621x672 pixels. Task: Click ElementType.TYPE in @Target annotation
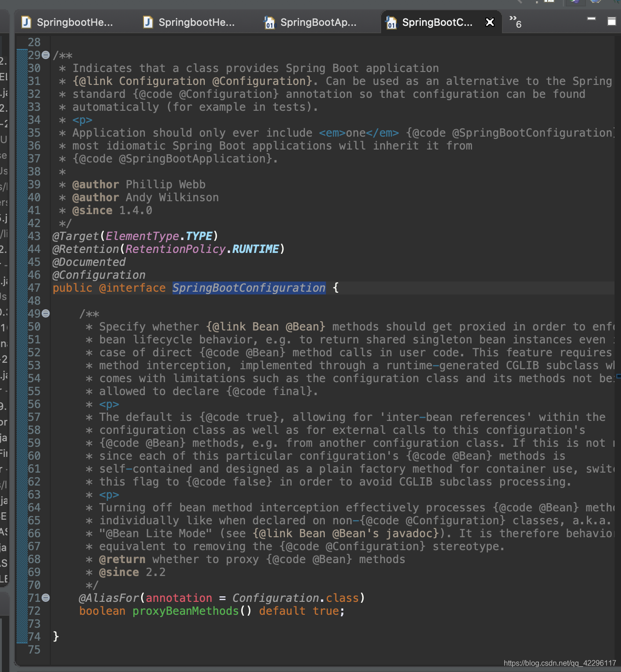tap(159, 236)
